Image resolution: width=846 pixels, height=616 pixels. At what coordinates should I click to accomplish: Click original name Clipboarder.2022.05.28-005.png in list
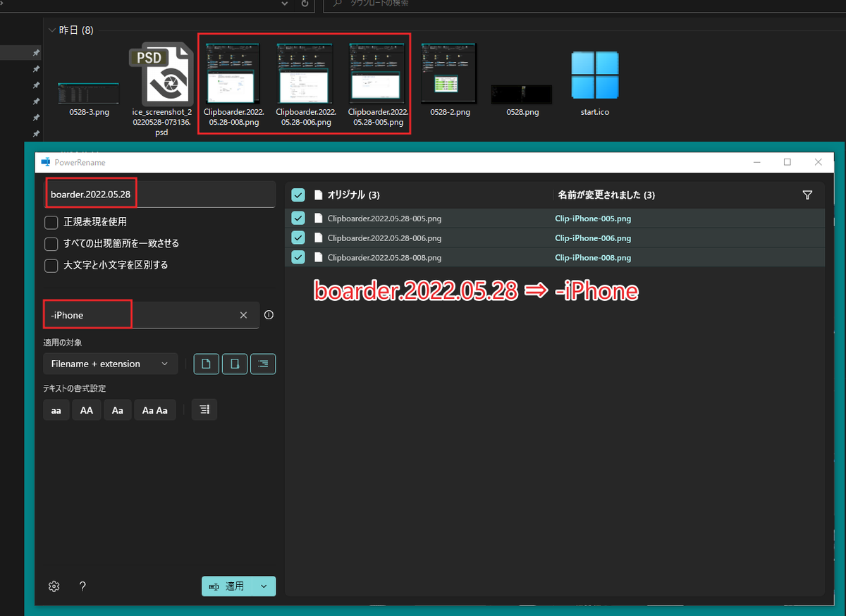pos(384,218)
